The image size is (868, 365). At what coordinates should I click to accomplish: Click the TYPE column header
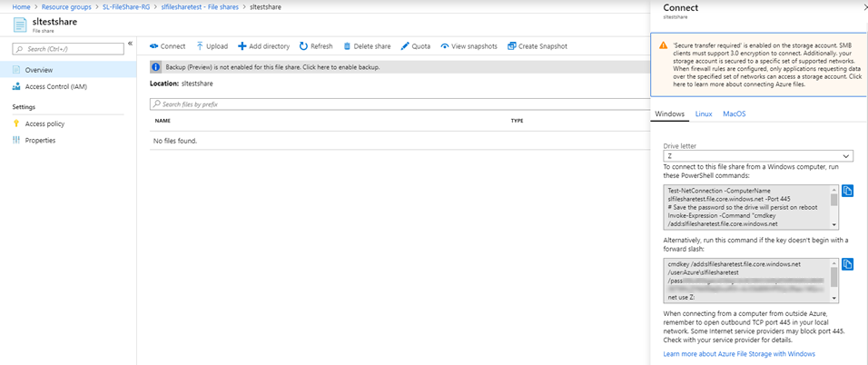517,121
